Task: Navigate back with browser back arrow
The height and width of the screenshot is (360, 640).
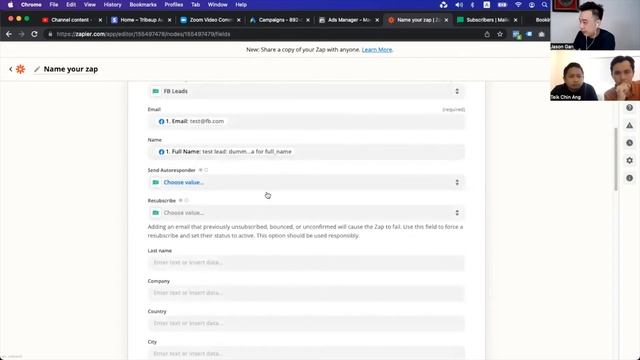Action: pos(9,34)
